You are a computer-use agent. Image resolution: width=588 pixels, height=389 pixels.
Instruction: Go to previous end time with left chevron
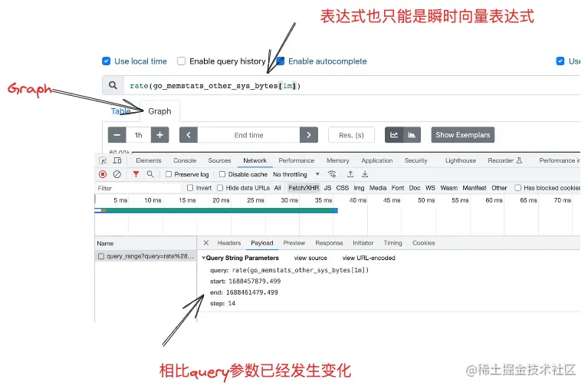click(189, 135)
